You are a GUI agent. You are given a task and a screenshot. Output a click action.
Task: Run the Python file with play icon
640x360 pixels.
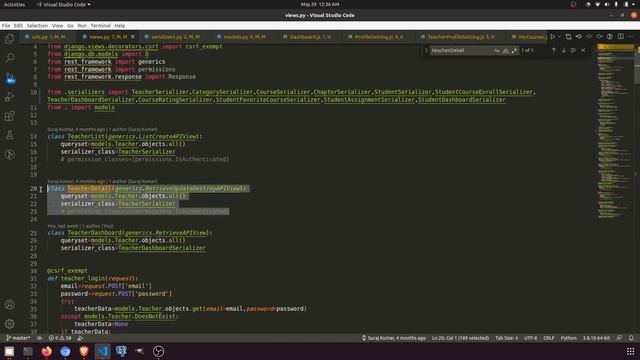pos(553,37)
